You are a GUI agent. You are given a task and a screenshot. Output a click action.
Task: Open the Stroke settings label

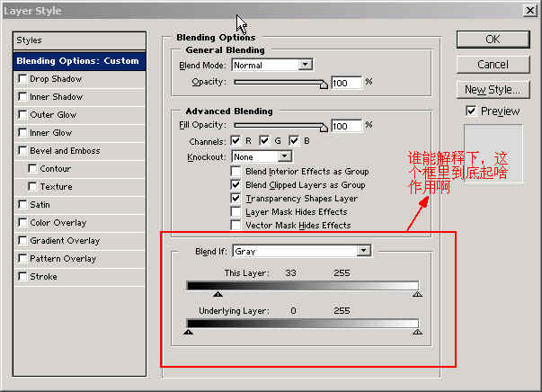tap(43, 277)
